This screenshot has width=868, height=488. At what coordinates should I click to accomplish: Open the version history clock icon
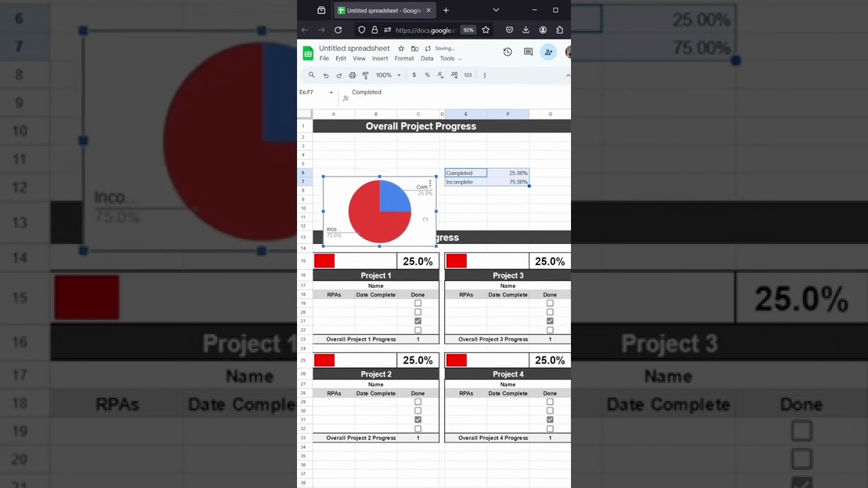click(x=507, y=52)
